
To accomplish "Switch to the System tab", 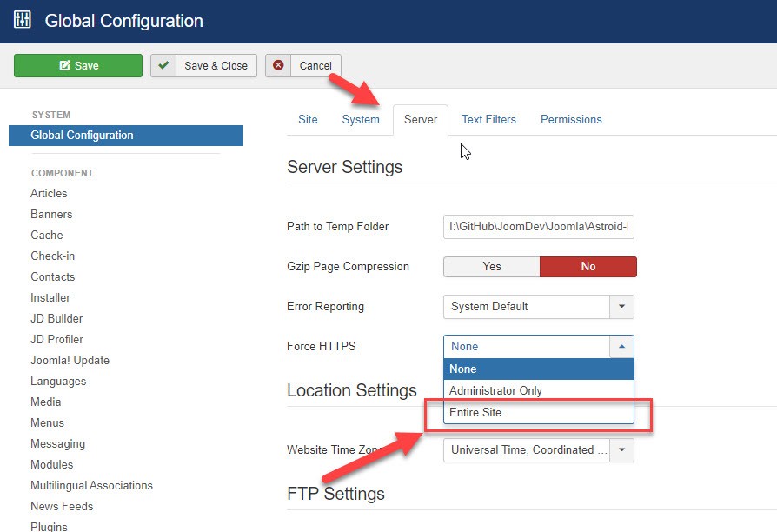I will point(361,119).
